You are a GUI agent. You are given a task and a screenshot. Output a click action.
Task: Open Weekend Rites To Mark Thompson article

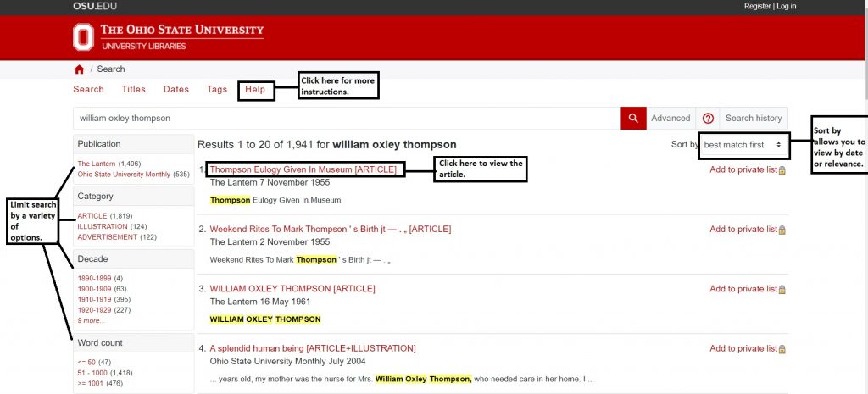(330, 229)
